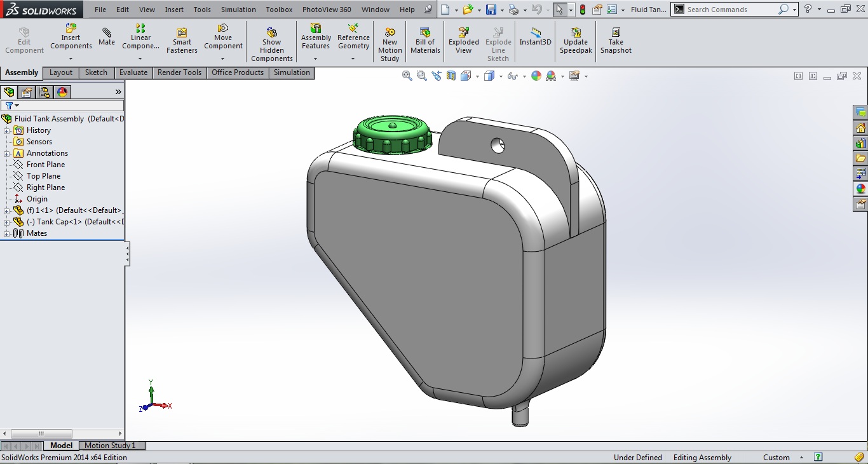Start a New Motion Study

tap(390, 44)
